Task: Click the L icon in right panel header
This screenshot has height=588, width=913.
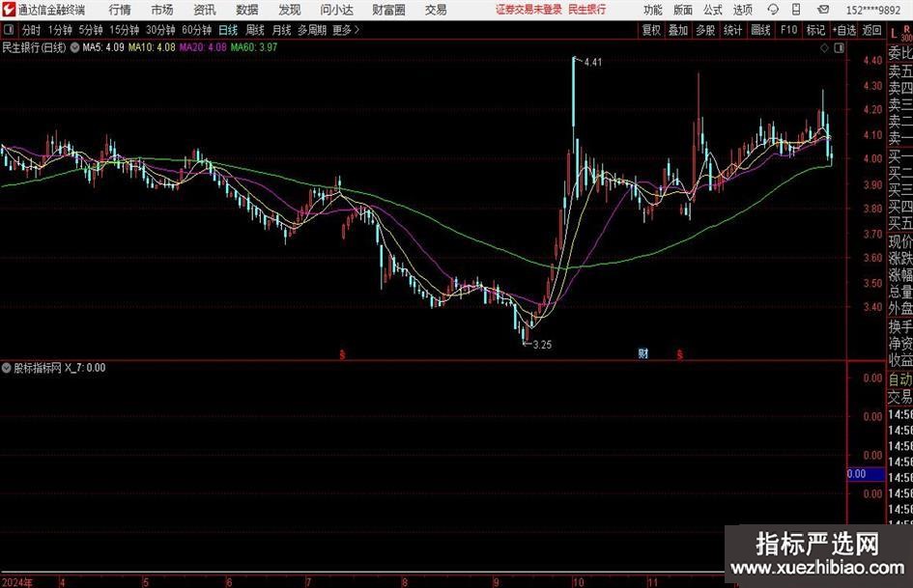Action: pyautogui.click(x=894, y=34)
